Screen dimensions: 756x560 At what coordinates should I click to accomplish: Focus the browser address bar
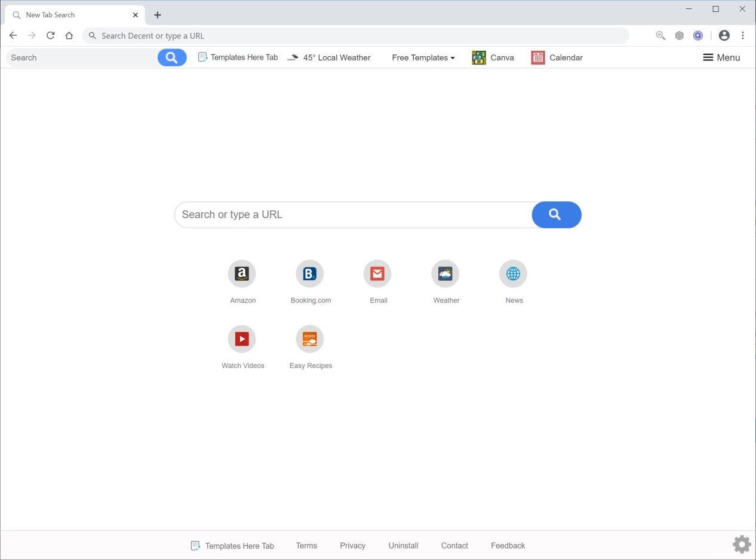(355, 35)
